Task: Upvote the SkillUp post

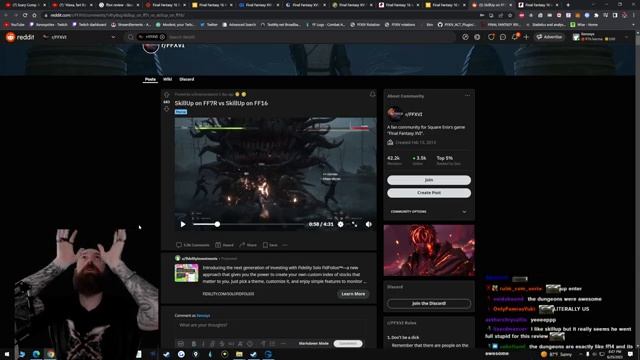Action: point(167,95)
